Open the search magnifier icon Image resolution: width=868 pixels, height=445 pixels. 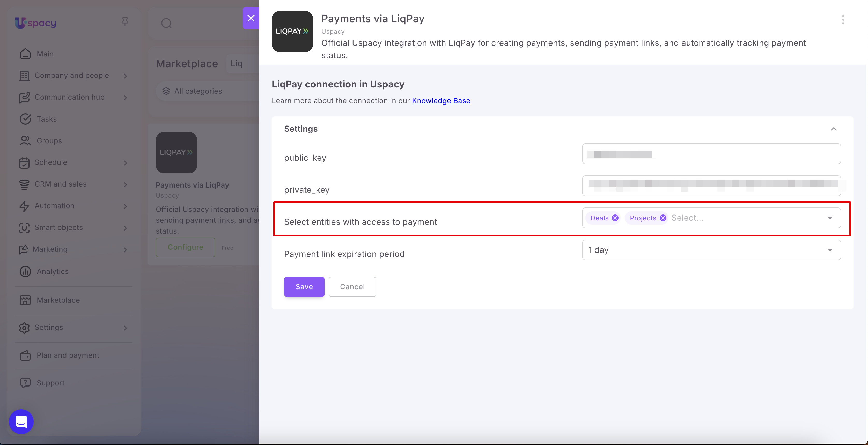[x=166, y=23]
